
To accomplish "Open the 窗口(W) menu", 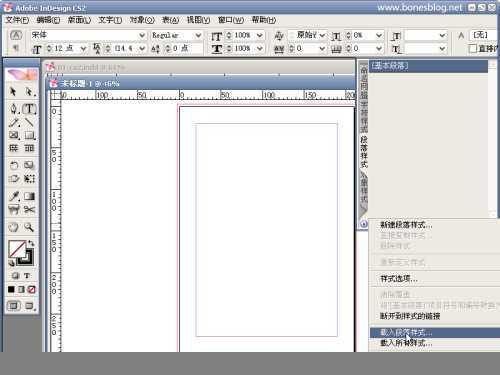I will pos(231,20).
